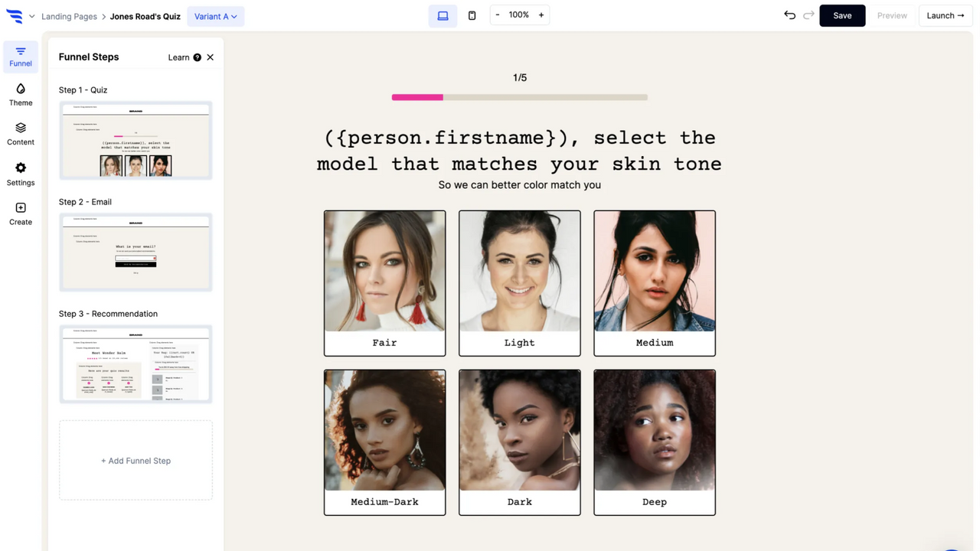Viewport: 980px width, 551px height.
Task: Open the Theme sidebar panel
Action: [21, 95]
